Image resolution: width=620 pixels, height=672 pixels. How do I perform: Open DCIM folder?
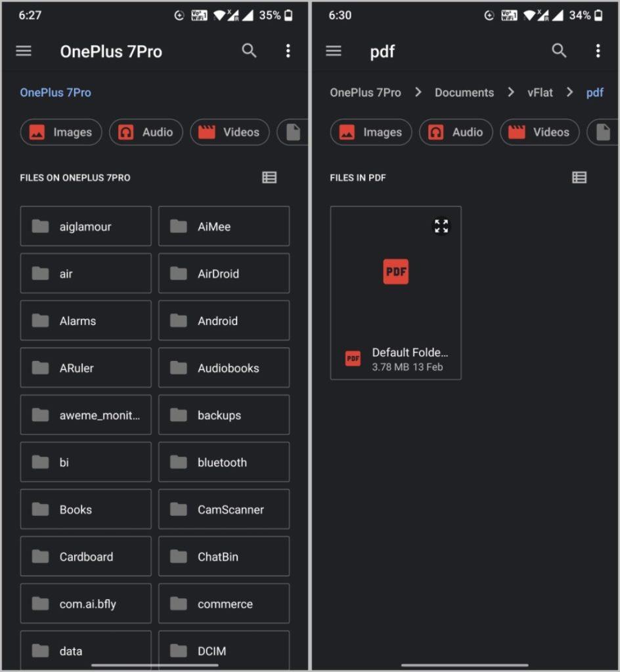224,650
